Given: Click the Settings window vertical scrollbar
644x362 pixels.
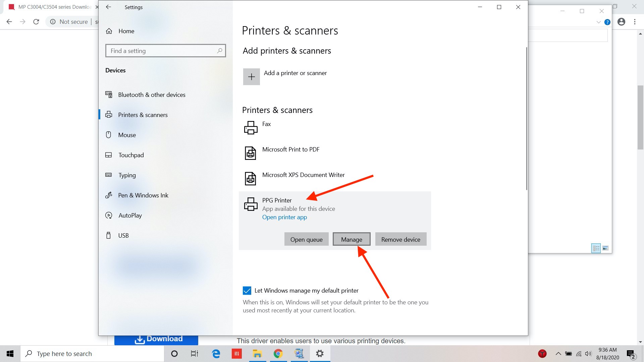Looking at the screenshot, I should (x=527, y=119).
